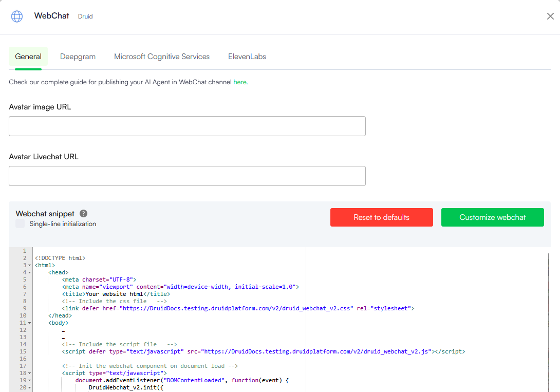Click the Webchat snippet help icon
The image size is (560, 392).
click(x=84, y=214)
